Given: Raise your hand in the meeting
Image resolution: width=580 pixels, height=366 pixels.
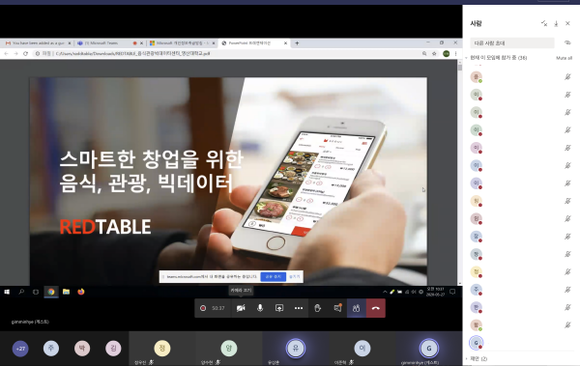Looking at the screenshot, I should pyautogui.click(x=317, y=308).
